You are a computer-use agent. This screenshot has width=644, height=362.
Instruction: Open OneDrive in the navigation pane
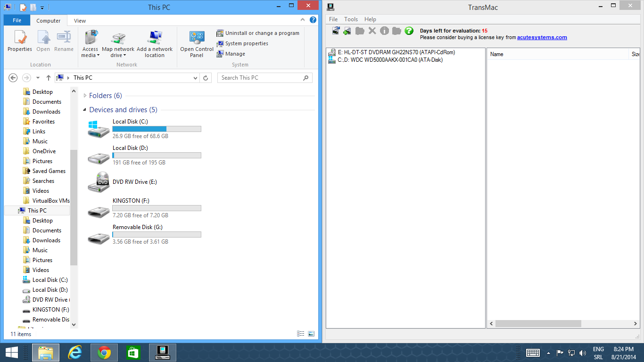[x=44, y=151]
